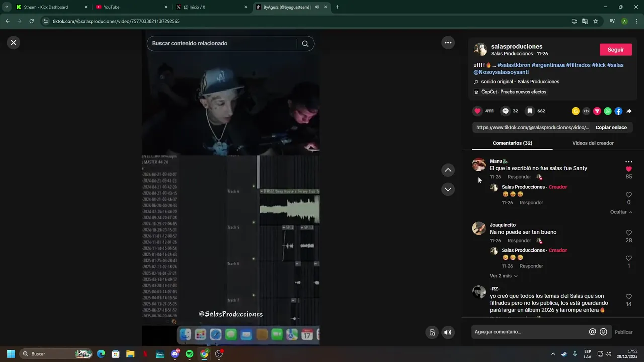Click Publicar to post comment
Screen dimensions: 644x362
(623, 332)
